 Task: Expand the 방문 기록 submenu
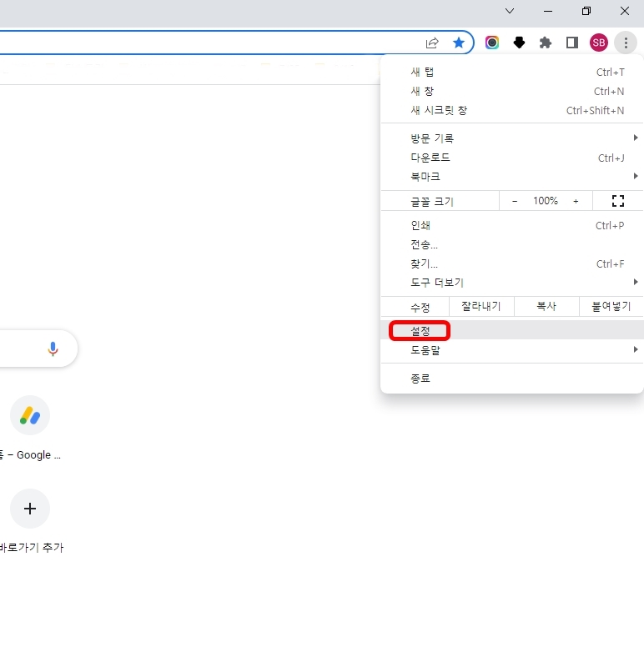pos(512,138)
